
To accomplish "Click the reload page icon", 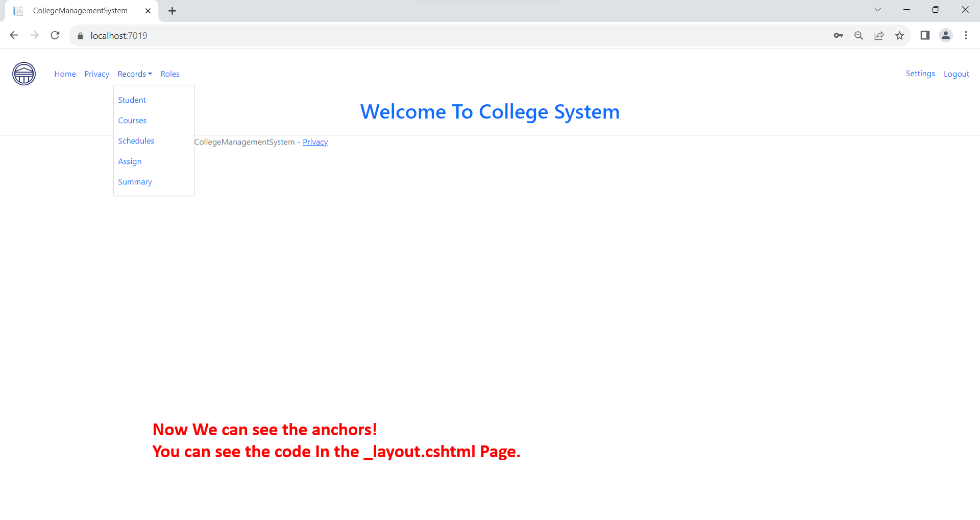I will 55,35.
